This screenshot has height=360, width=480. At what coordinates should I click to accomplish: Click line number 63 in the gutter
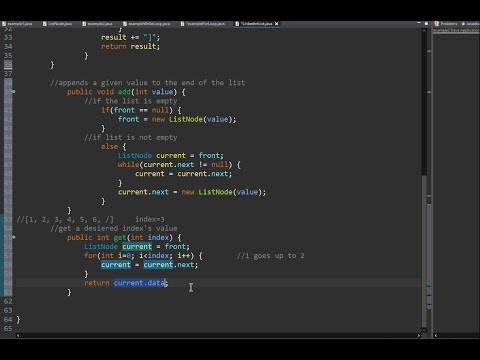click(8, 310)
